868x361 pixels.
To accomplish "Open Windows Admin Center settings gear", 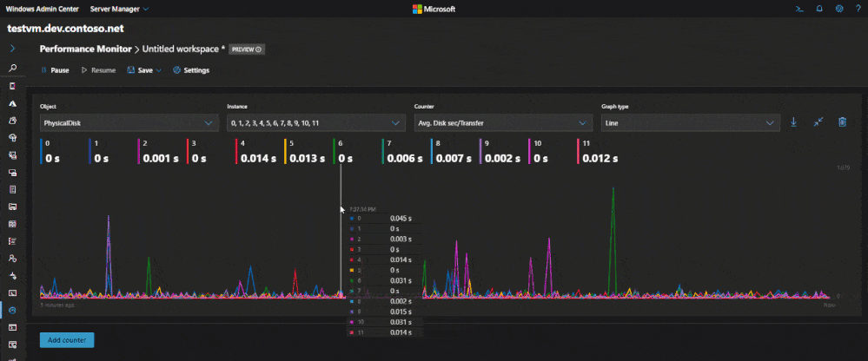I will (838, 9).
